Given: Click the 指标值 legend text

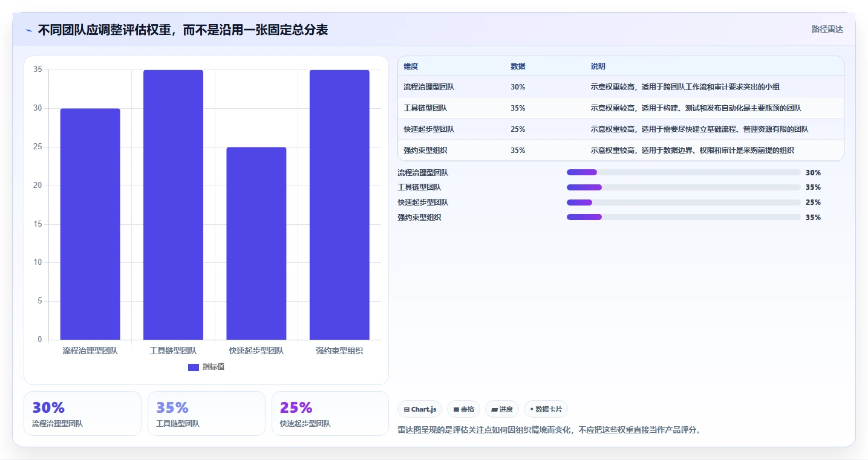Looking at the screenshot, I should click(214, 367).
